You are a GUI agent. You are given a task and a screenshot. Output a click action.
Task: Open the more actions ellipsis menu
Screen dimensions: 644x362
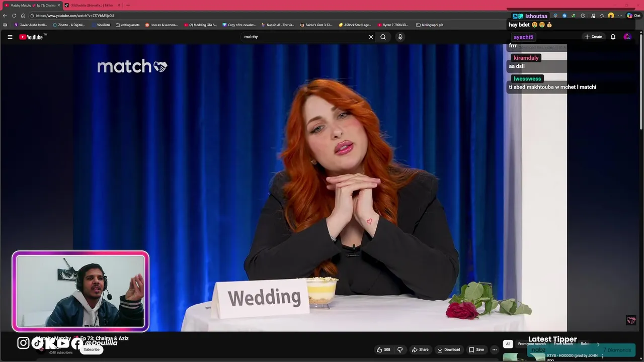point(495,349)
